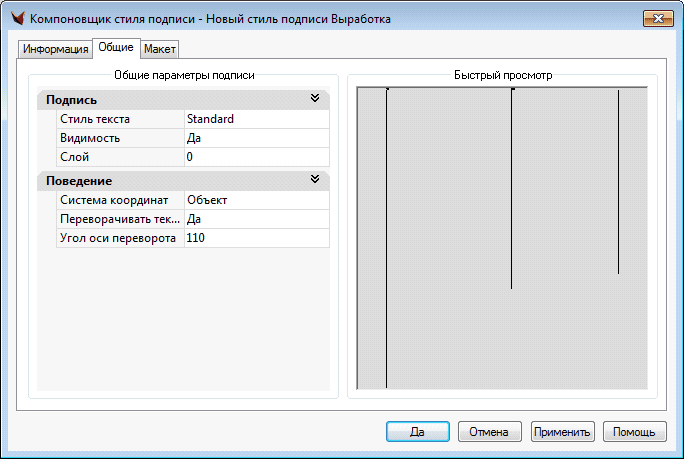The width and height of the screenshot is (684, 459).
Task: Edit the Угол оси переворота value 110
Action: [x=256, y=238]
